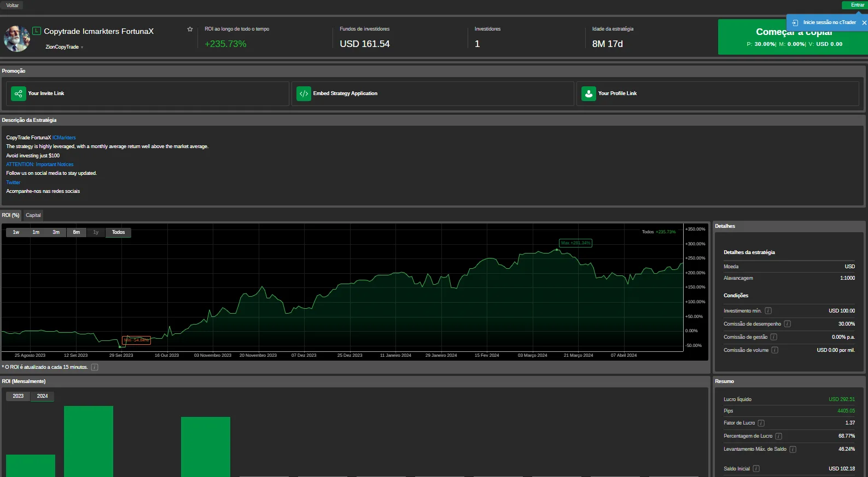This screenshot has width=868, height=477.
Task: Switch to the Capital chart tab
Action: click(33, 215)
